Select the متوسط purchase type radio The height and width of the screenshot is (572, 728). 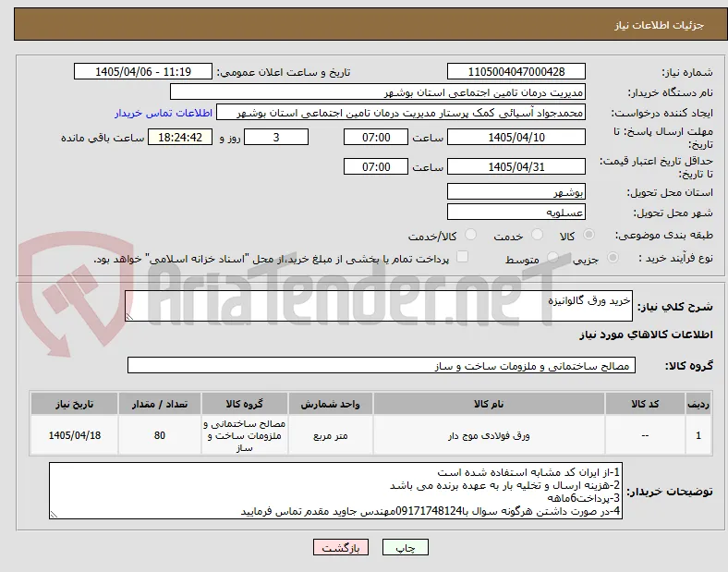(552, 257)
